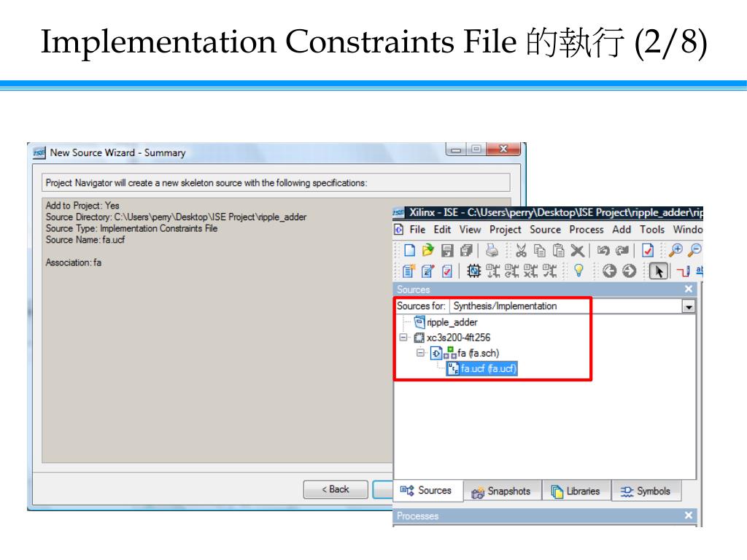Collapse the fa (fa.sch) tree node
Screen dimensions: 747x560
click(420, 353)
